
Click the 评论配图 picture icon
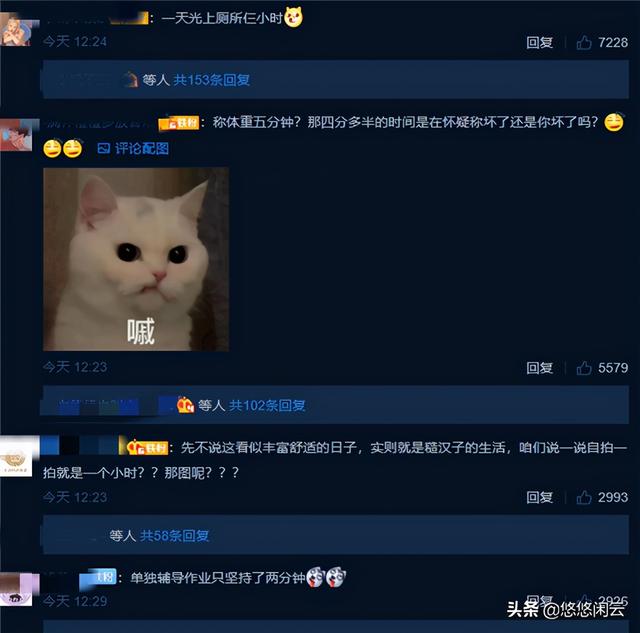pyautogui.click(x=104, y=148)
